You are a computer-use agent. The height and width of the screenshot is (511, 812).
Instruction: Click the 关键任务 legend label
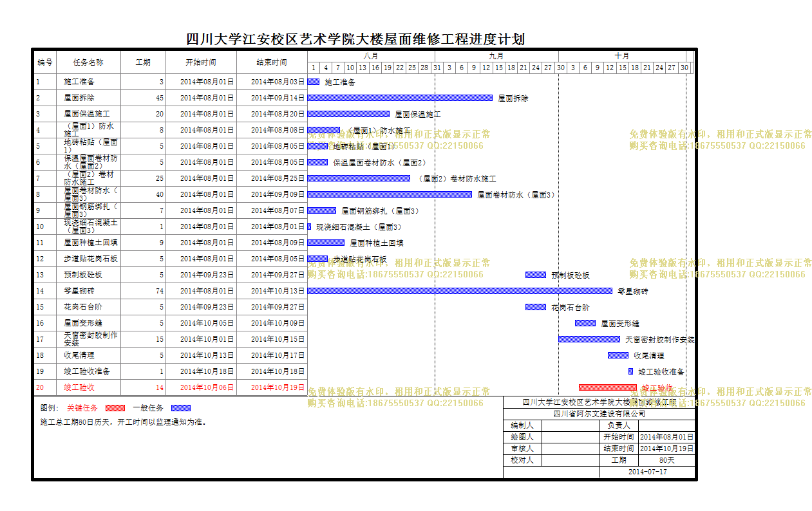pos(82,408)
